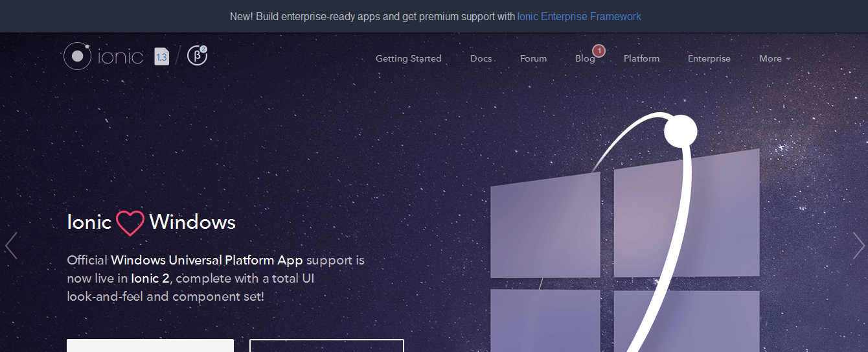Open the Blog nav item
The image size is (868, 352).
(x=585, y=58)
